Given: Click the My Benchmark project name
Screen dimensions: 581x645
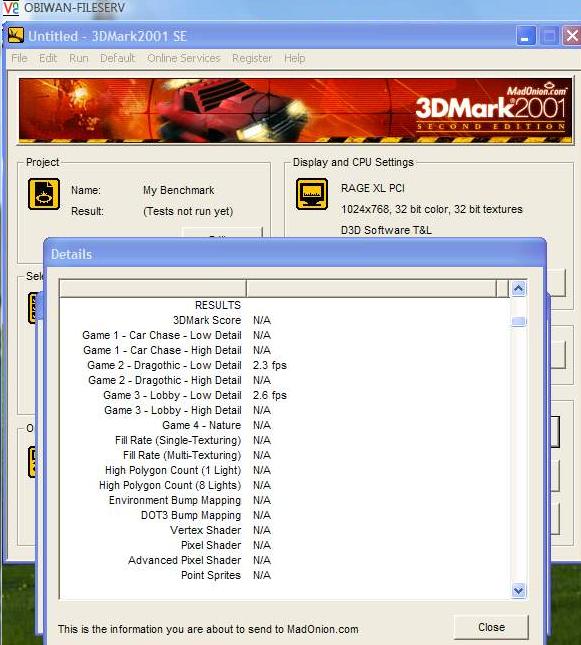Looking at the screenshot, I should point(179,190).
